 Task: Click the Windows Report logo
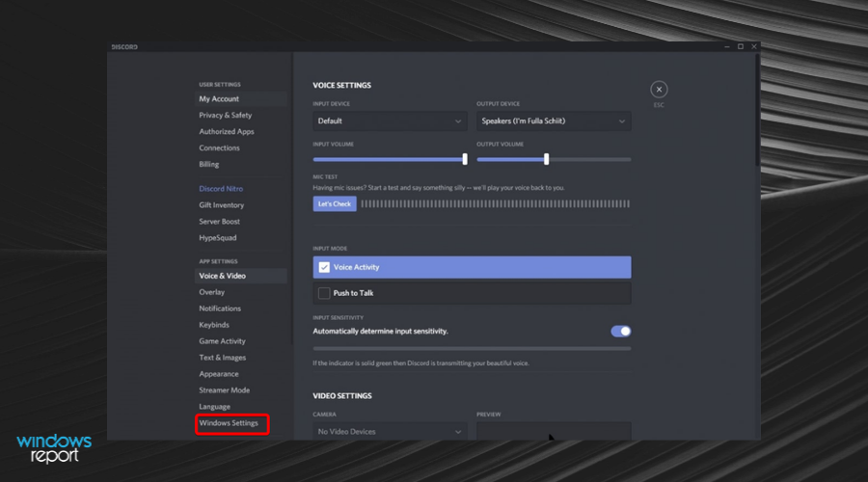click(x=54, y=448)
